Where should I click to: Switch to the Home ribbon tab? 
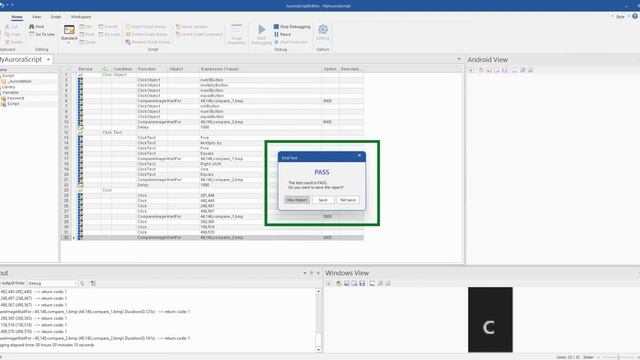tap(17, 17)
